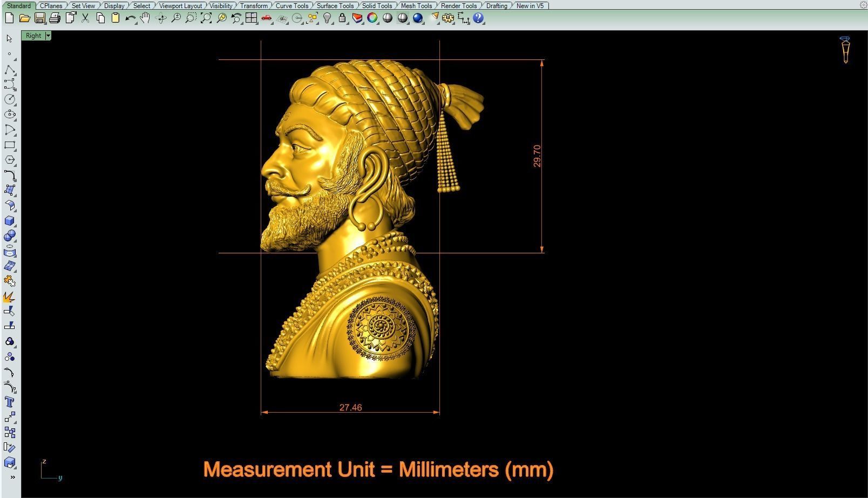Screen dimensions: 868x498
Task: Select Polyline tool in sidebar
Action: click(10, 70)
